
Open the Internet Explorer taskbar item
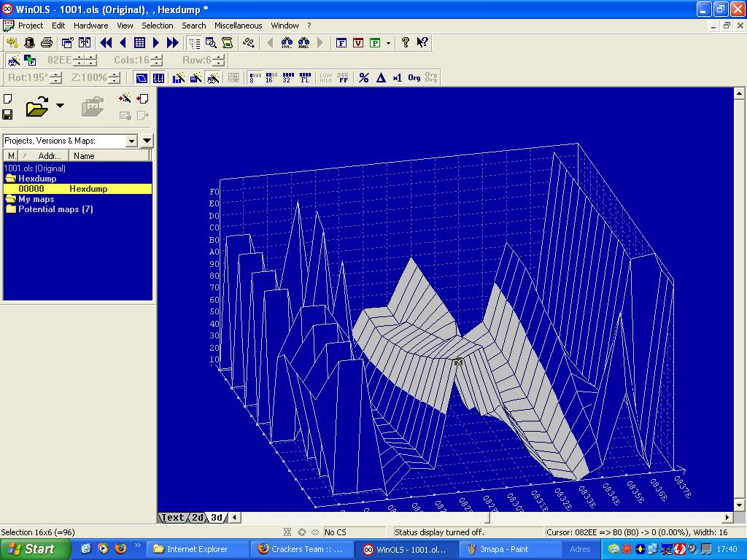click(x=197, y=549)
